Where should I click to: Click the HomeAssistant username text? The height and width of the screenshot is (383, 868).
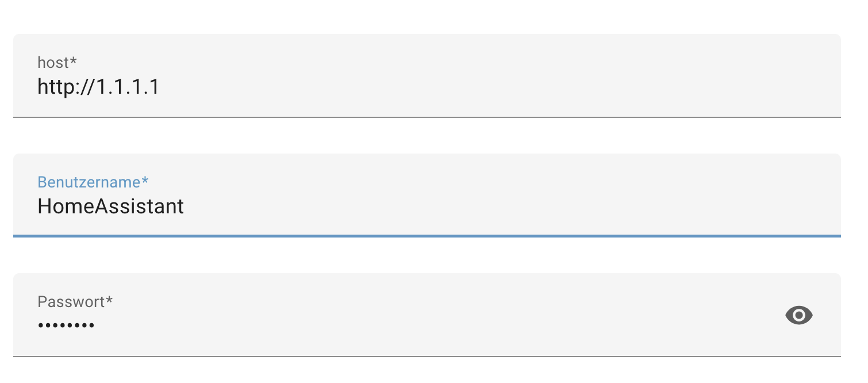(x=110, y=206)
